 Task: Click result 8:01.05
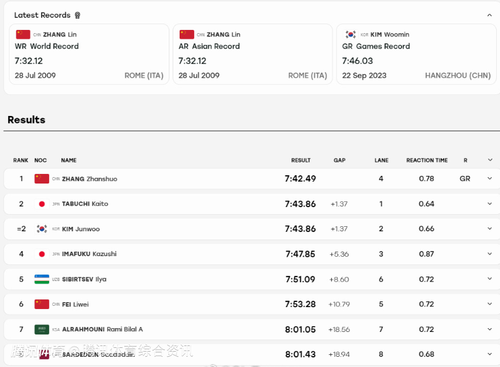300,329
